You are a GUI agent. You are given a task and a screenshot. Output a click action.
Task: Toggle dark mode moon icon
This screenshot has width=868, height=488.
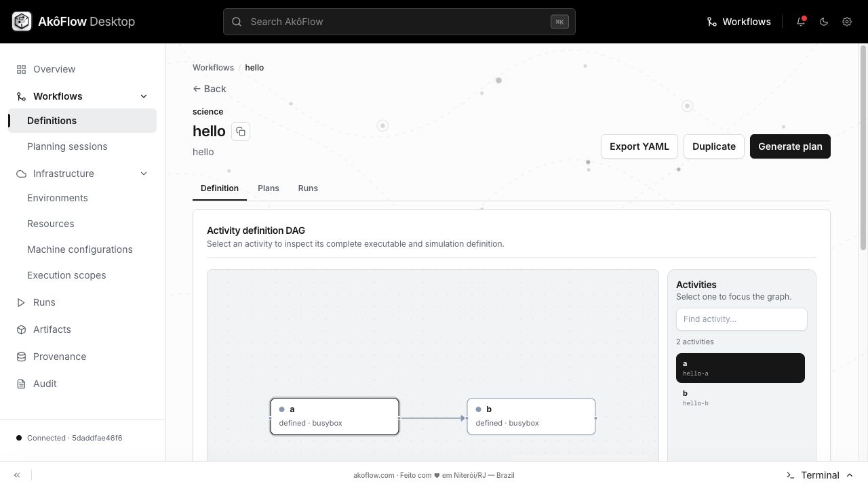[824, 22]
